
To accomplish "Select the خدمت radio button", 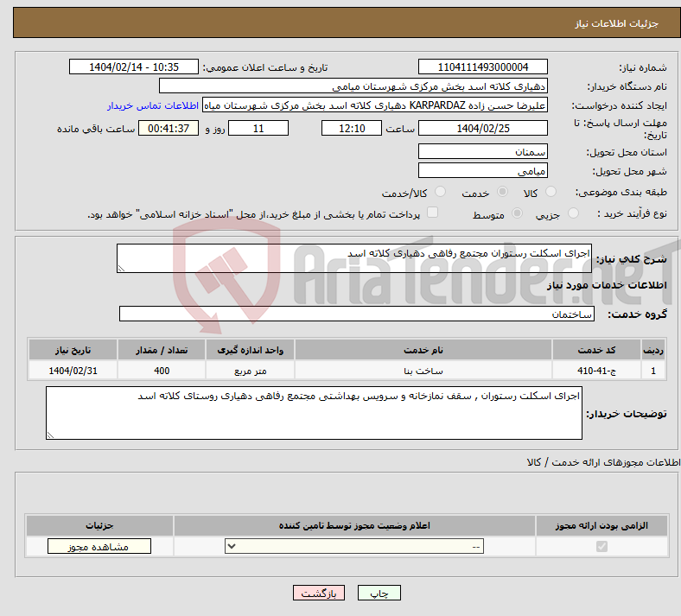I will [502, 192].
